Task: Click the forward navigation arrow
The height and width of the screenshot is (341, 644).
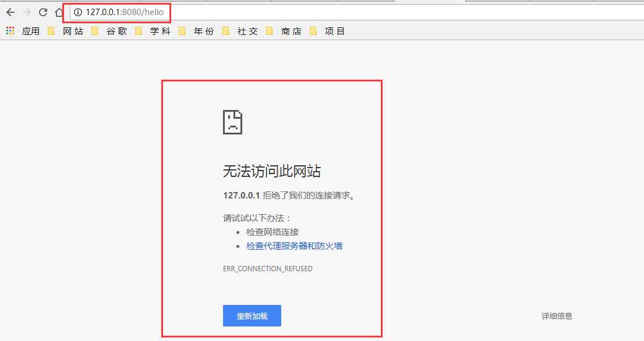Action: (26, 12)
